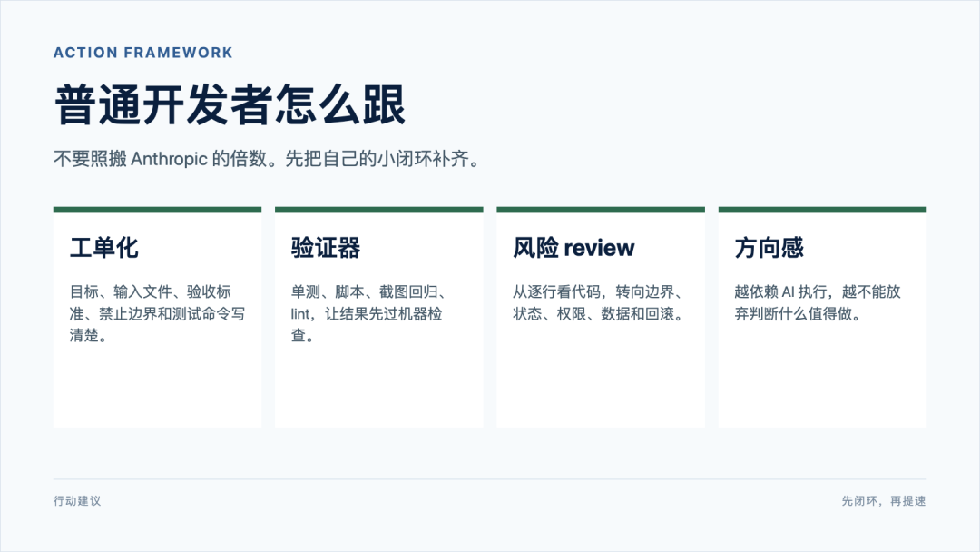Screen dimensions: 980x552
Task: Click the '验证器' card heading
Action: 326,248
